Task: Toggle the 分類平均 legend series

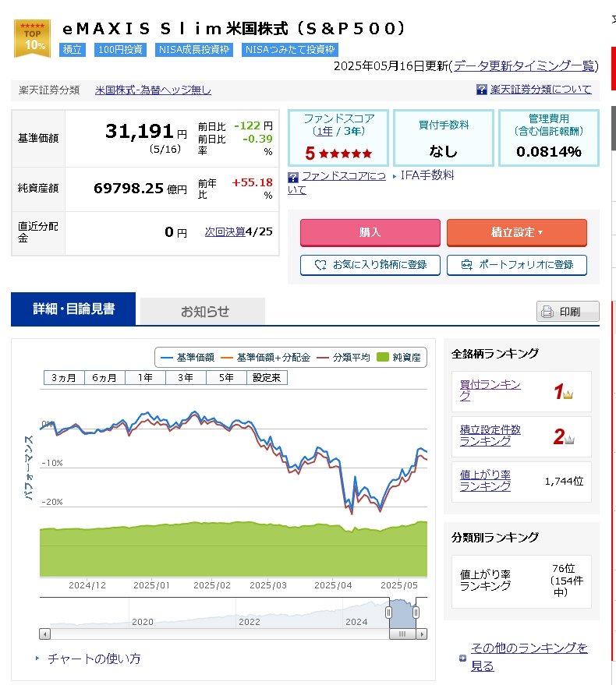Action: pos(343,358)
